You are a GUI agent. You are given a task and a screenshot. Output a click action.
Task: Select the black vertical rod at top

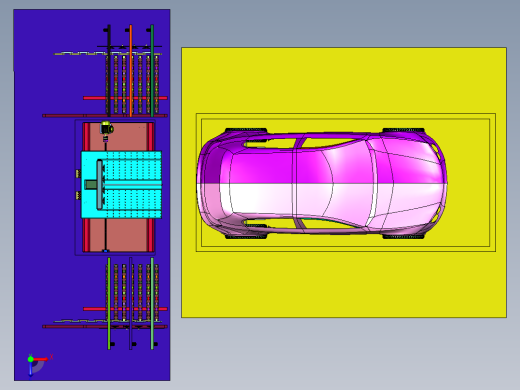pyautogui.click(x=109, y=70)
